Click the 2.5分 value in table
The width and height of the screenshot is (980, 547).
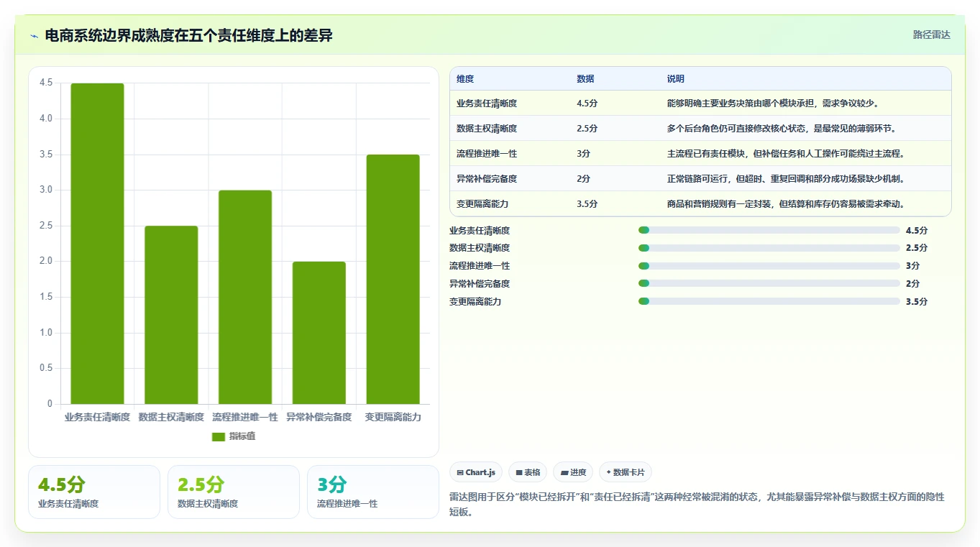point(587,129)
